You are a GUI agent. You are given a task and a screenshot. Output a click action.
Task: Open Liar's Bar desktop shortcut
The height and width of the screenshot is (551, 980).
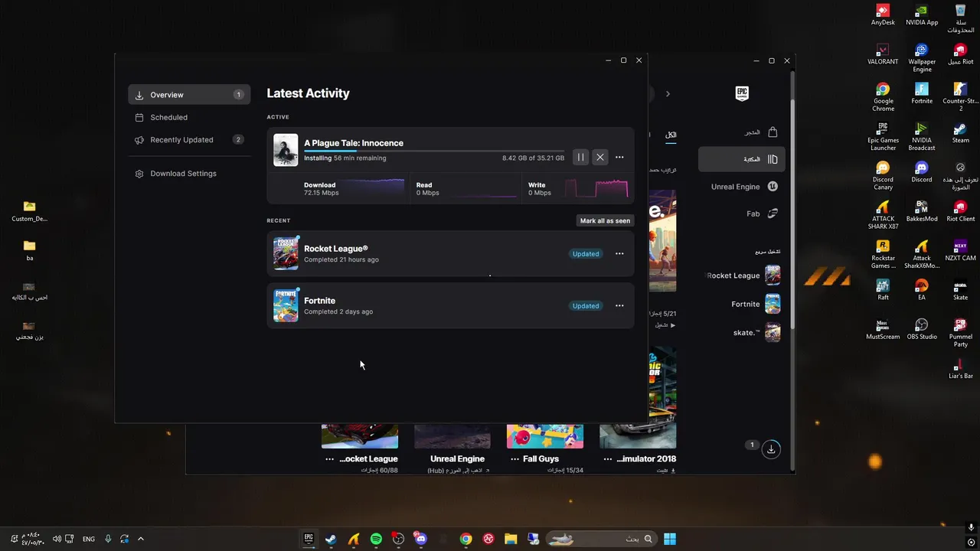(x=960, y=367)
